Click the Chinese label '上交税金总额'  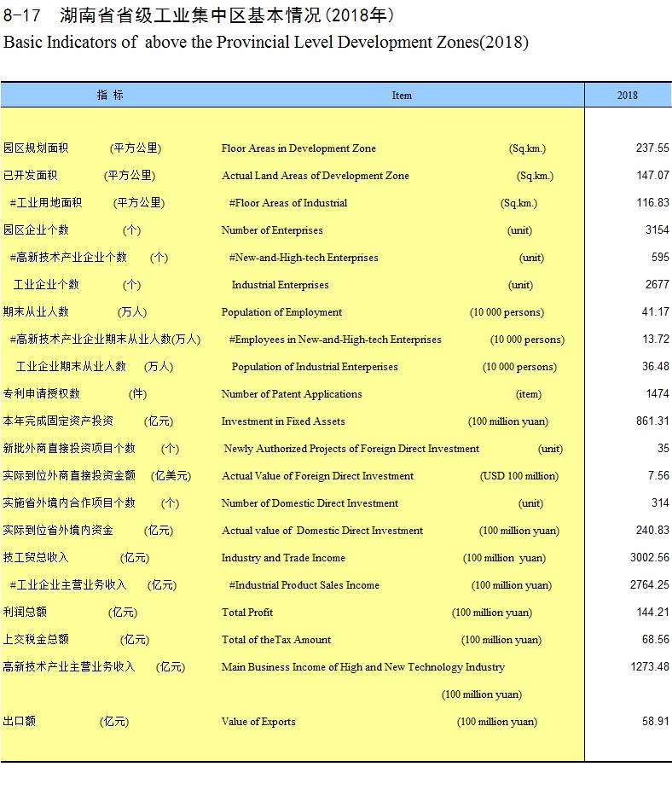[x=36, y=639]
